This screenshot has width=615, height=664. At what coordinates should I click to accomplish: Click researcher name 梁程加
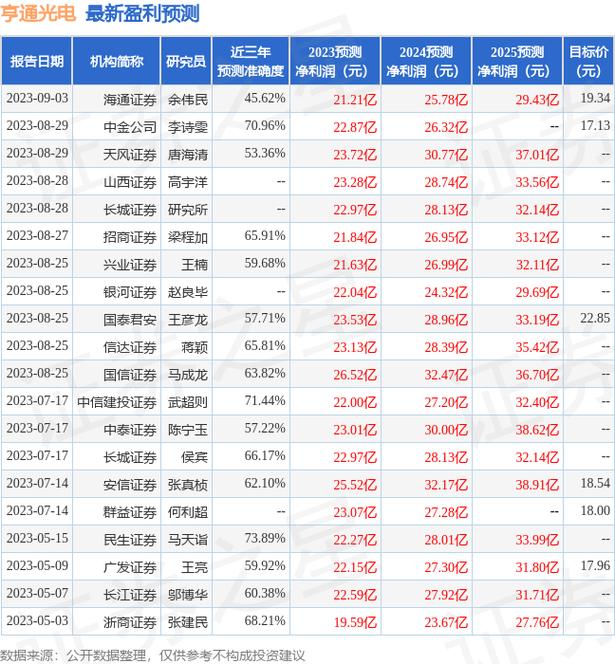pos(188,238)
